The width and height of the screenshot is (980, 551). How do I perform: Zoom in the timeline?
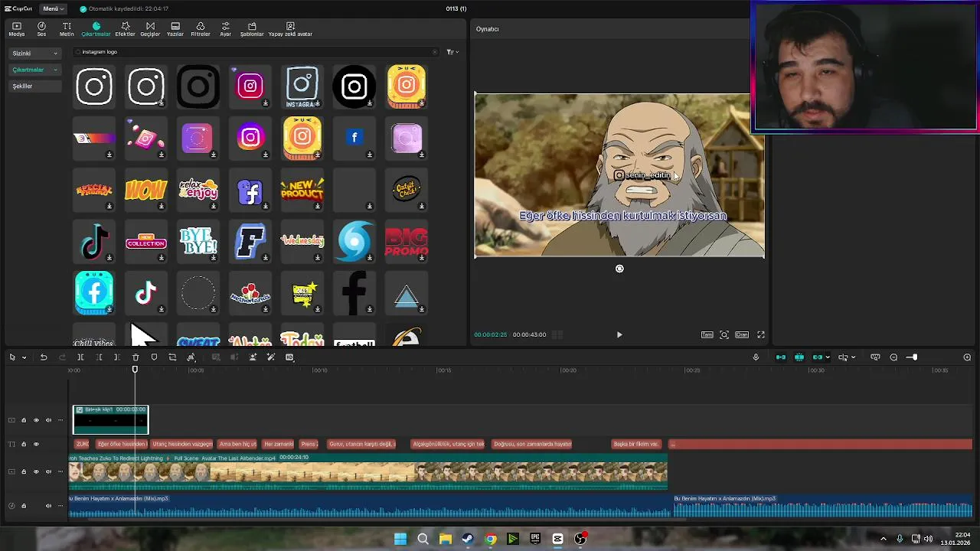pyautogui.click(x=967, y=357)
